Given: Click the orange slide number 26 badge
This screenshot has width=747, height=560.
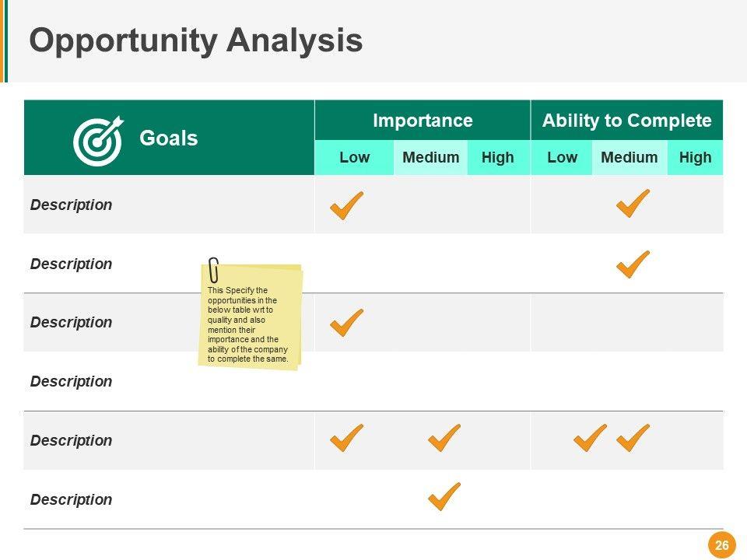Looking at the screenshot, I should 721,545.
